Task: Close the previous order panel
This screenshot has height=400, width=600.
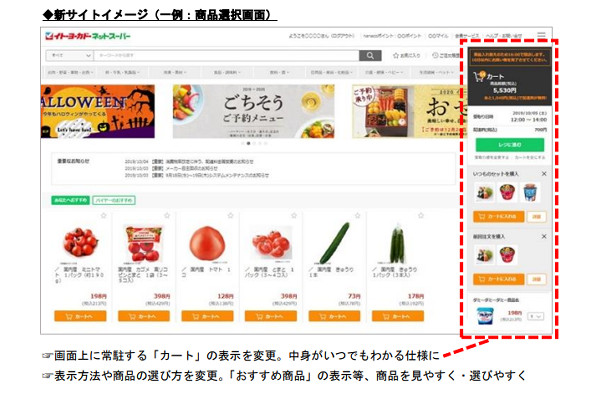Action: click(x=544, y=237)
